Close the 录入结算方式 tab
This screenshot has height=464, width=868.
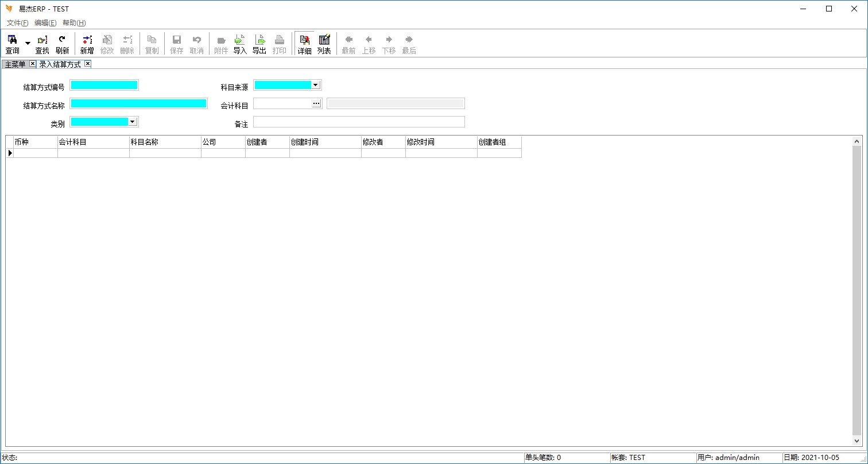coord(88,64)
